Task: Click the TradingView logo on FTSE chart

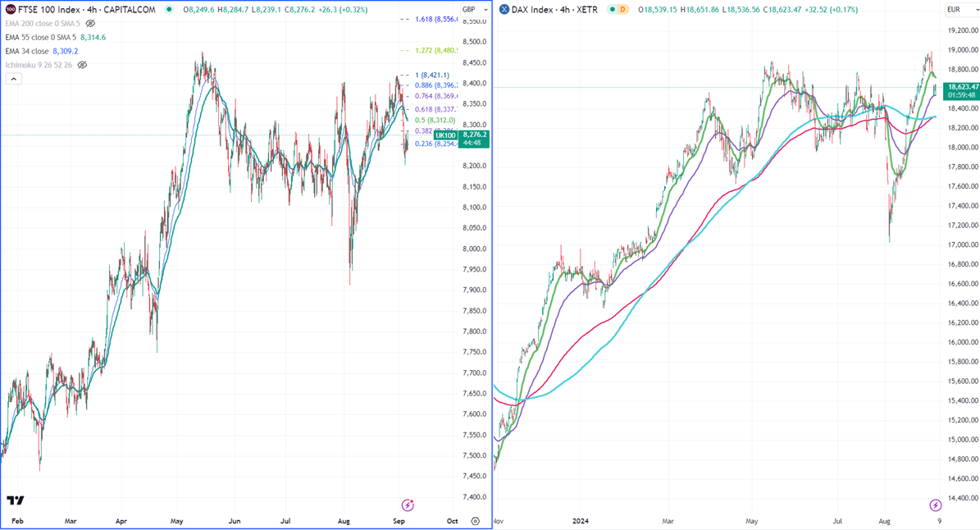Action: [x=15, y=500]
